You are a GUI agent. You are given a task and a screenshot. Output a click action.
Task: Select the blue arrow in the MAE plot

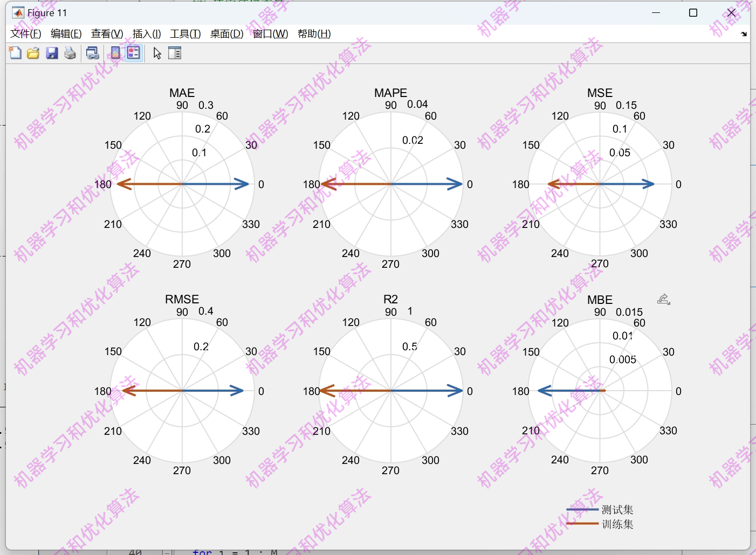click(216, 184)
